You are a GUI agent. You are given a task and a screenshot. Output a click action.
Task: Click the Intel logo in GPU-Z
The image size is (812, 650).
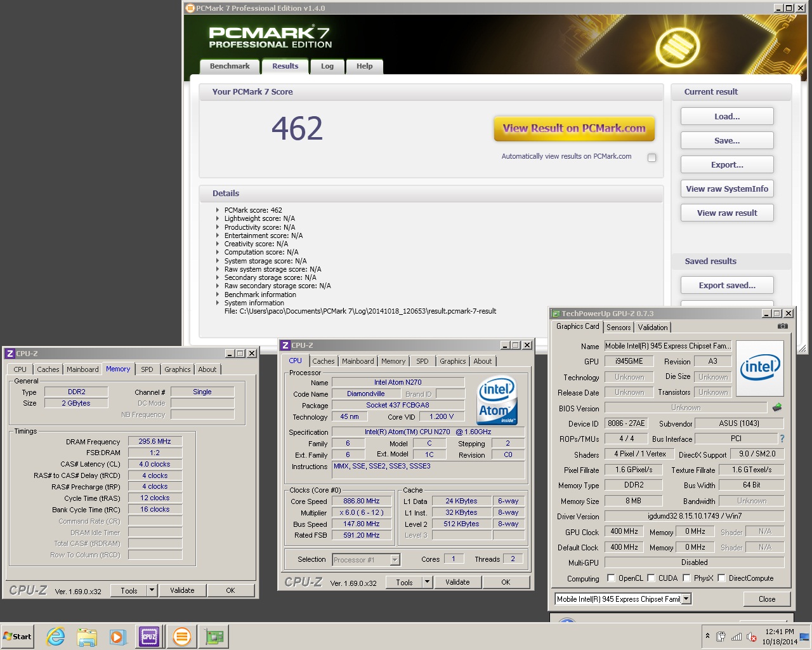[x=760, y=368]
